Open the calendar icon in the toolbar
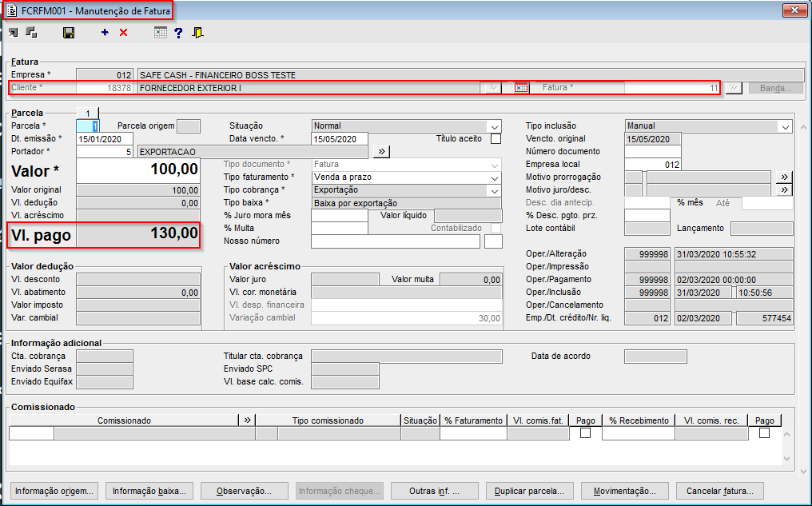 point(161,33)
